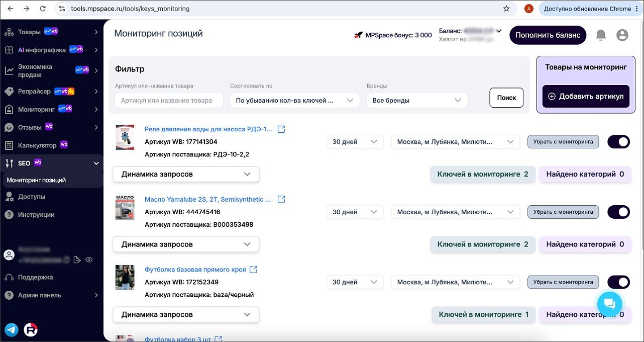Click Ключей в мониторинге 2 for Реле давления
This screenshot has height=342, width=644.
tap(483, 175)
